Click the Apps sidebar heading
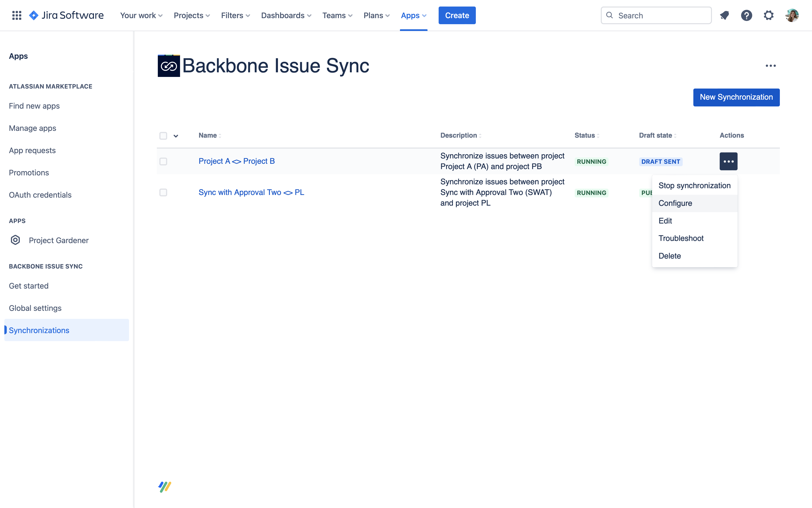812x508 pixels. pyautogui.click(x=18, y=56)
